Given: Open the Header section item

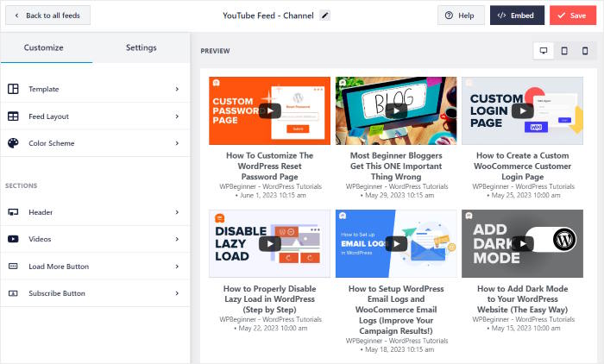Looking at the screenshot, I should 95,212.
